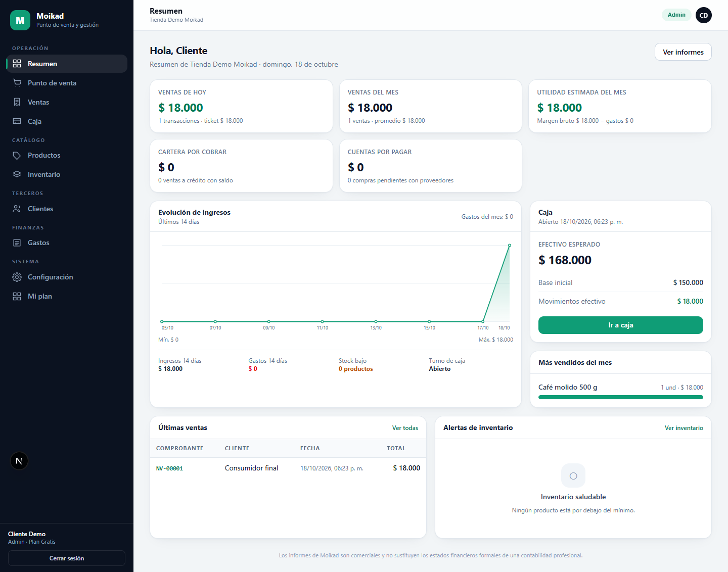The width and height of the screenshot is (728, 572).
Task: Click the document icon beside Gastos
Action: coord(17,243)
